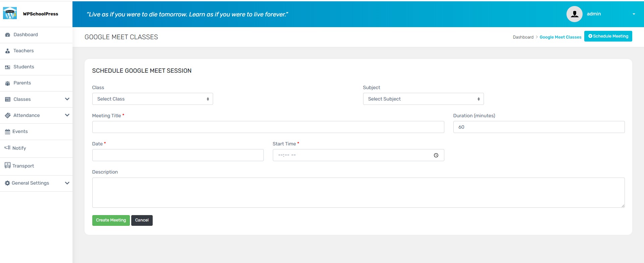Click the admin user avatar

(574, 14)
